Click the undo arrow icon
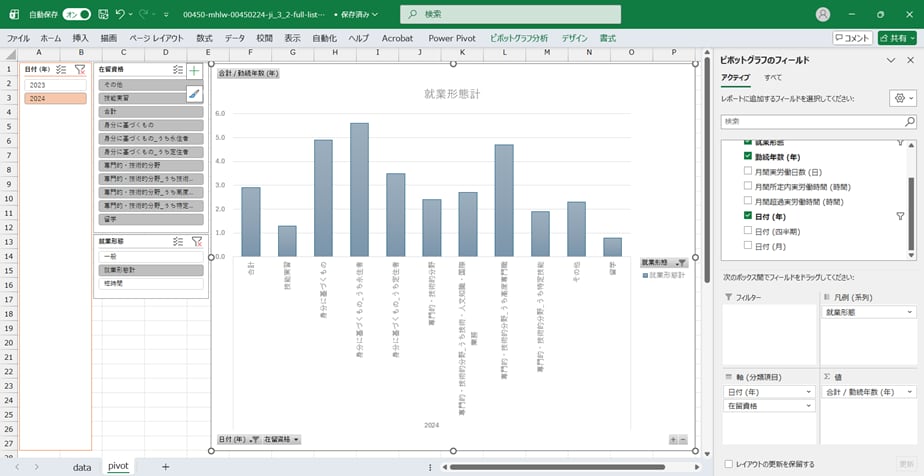Screen dimensions: 924x476 (121, 15)
